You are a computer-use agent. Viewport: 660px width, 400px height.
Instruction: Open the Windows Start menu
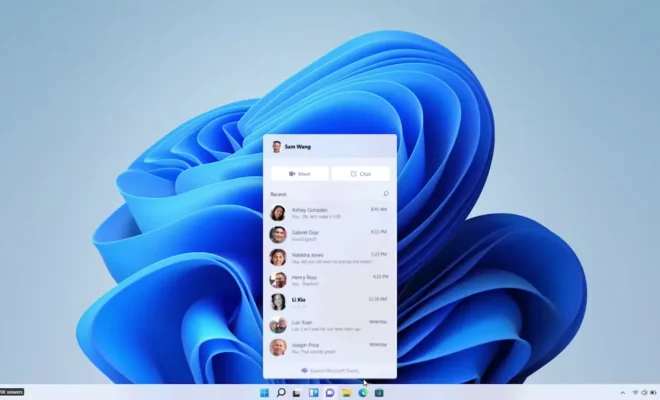(264, 393)
